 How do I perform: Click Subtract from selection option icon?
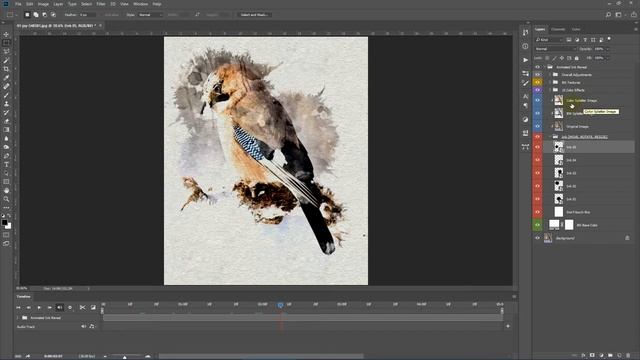click(x=44, y=15)
